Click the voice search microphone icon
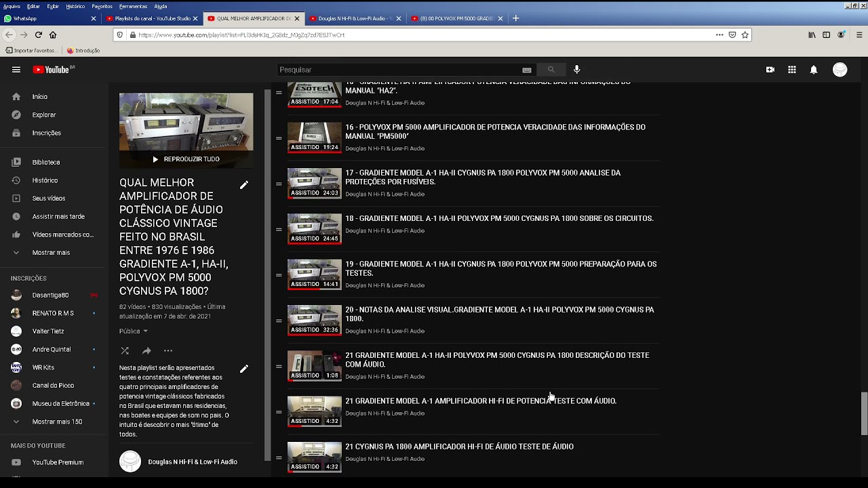Screen dimensions: 868x488 point(577,70)
